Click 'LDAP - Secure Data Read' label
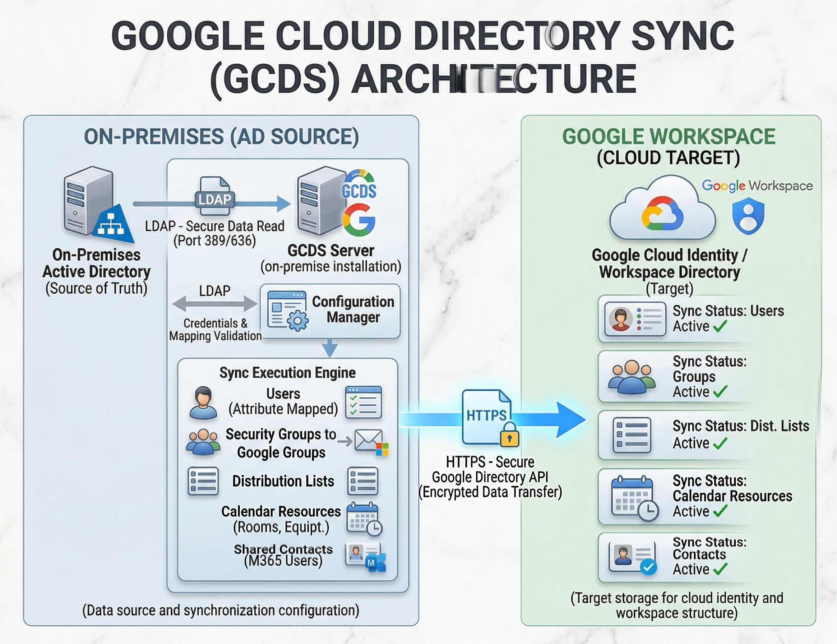The image size is (837, 644). point(214,226)
